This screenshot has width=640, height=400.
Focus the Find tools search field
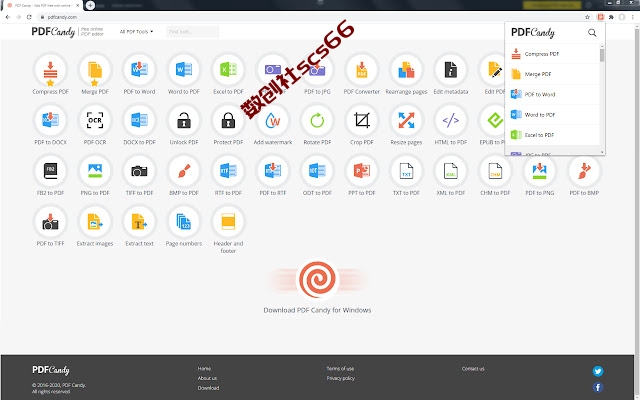point(192,31)
